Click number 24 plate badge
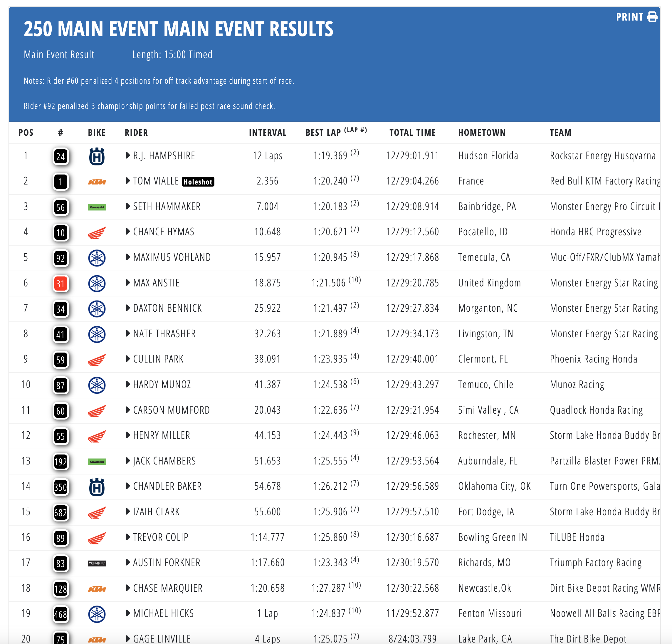This screenshot has height=644, width=672. (x=60, y=156)
